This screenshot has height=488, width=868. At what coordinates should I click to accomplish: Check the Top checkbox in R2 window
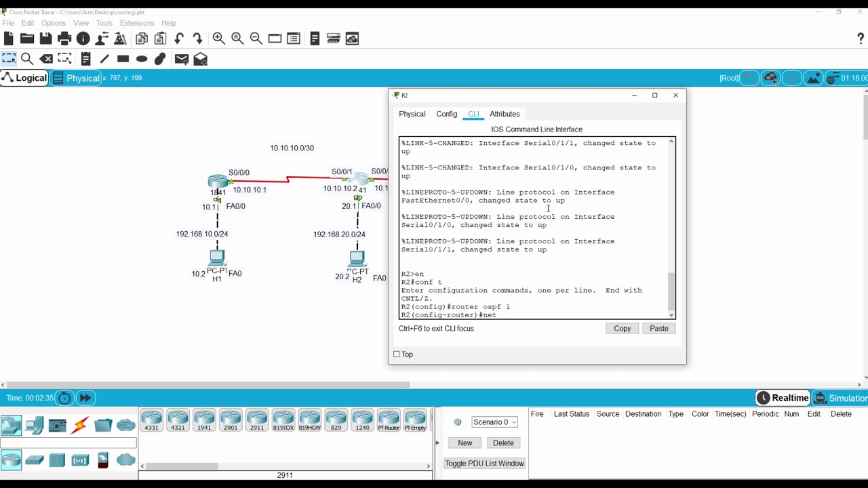(x=397, y=354)
